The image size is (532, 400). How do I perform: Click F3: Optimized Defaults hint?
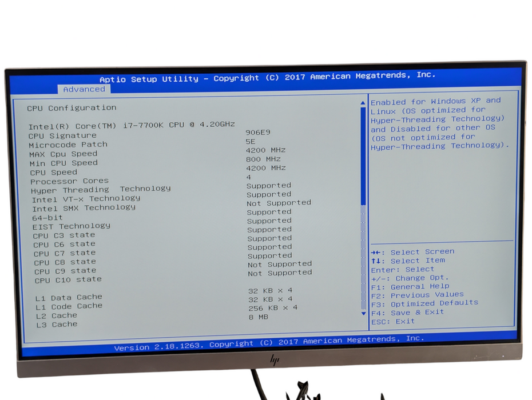coord(424,303)
